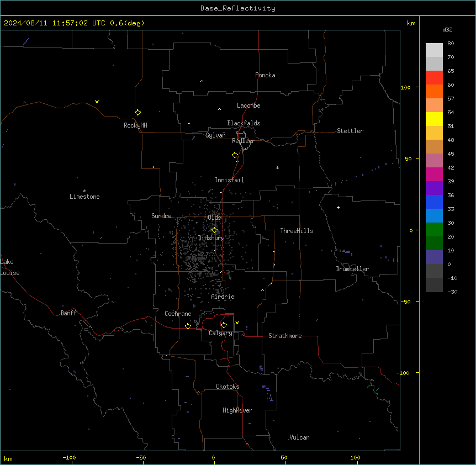Click the RockyMH town label
Image resolution: width=476 pixels, height=465 pixels.
click(x=135, y=125)
